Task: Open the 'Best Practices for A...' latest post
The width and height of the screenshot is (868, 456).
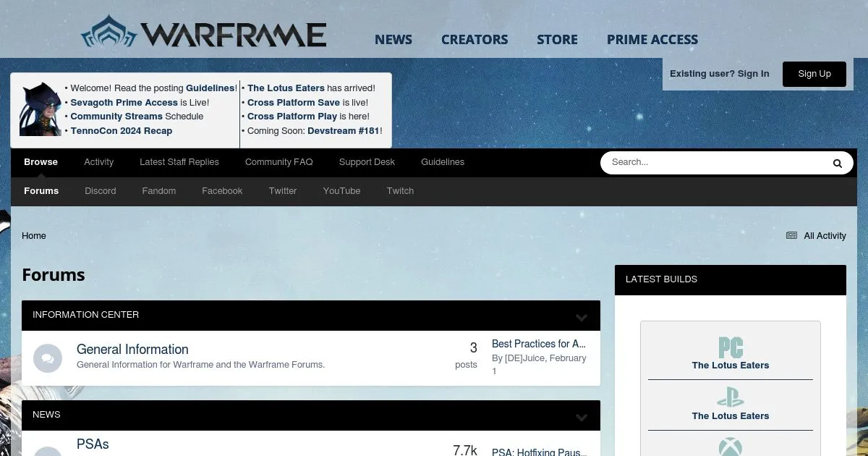Action: tap(539, 344)
